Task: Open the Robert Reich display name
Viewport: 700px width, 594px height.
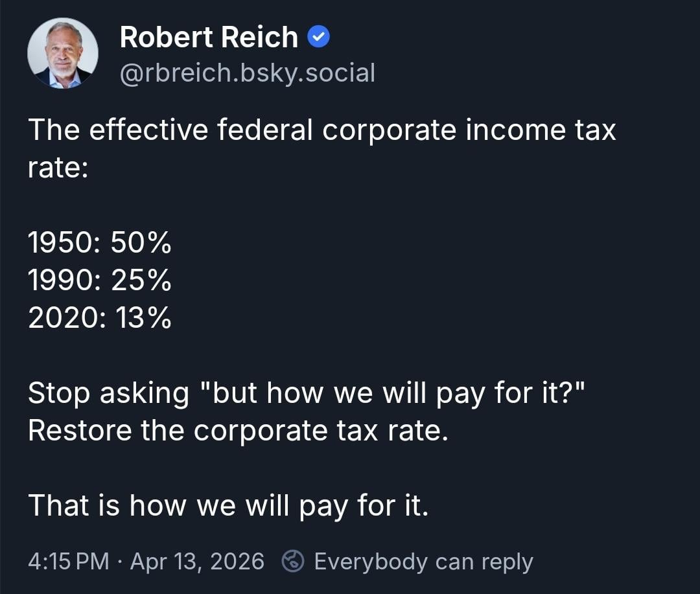Action: click(209, 38)
